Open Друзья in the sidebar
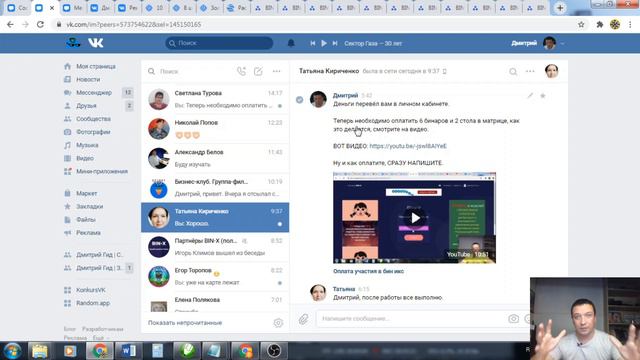This screenshot has width=640, height=360. [86, 105]
